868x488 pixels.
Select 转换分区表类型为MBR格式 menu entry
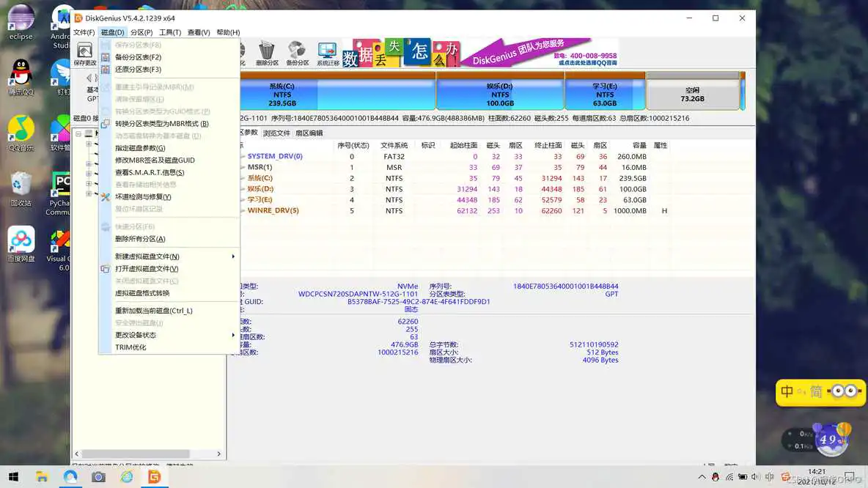(x=161, y=124)
